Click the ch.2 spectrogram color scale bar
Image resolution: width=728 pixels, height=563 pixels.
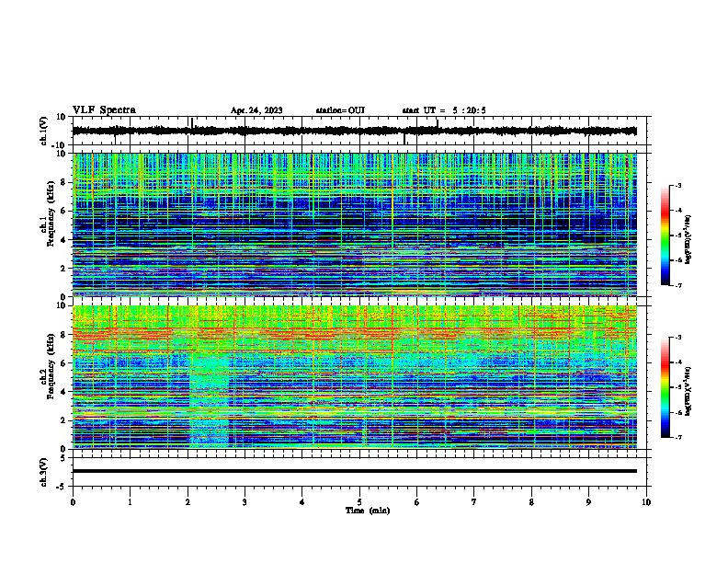coord(665,387)
